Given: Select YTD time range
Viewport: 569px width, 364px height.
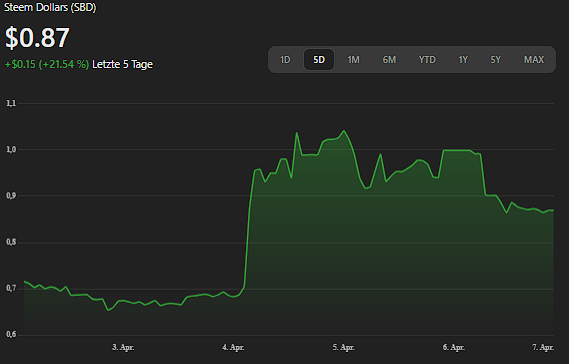Looking at the screenshot, I should 427,60.
